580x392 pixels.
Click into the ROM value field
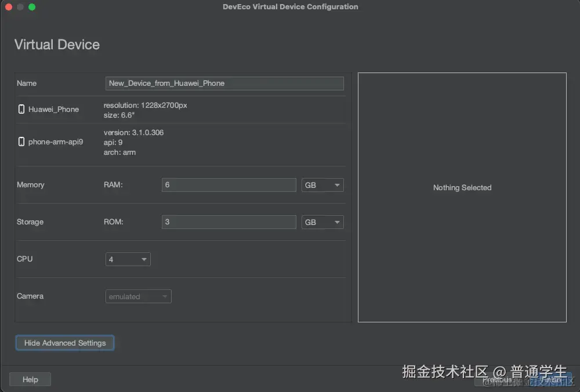pos(229,222)
